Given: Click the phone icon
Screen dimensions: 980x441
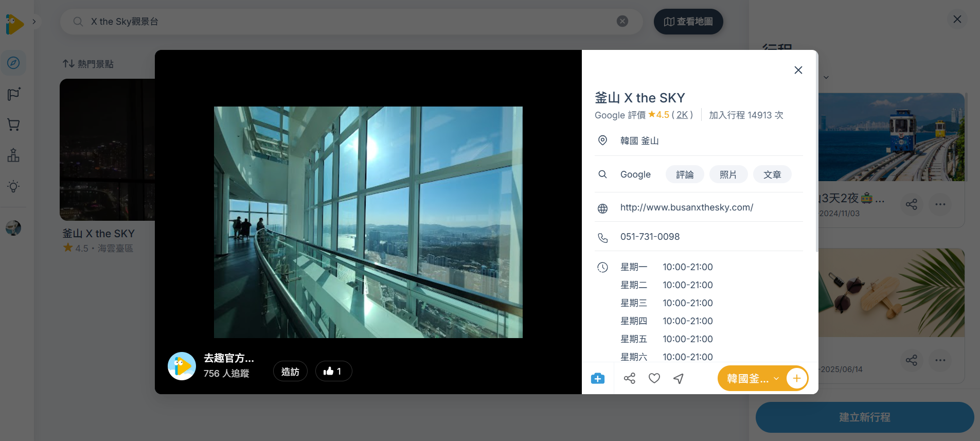Looking at the screenshot, I should [x=602, y=238].
